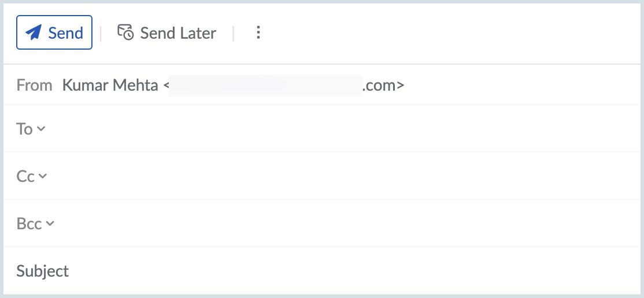Expand the Cc field chevron

point(43,176)
